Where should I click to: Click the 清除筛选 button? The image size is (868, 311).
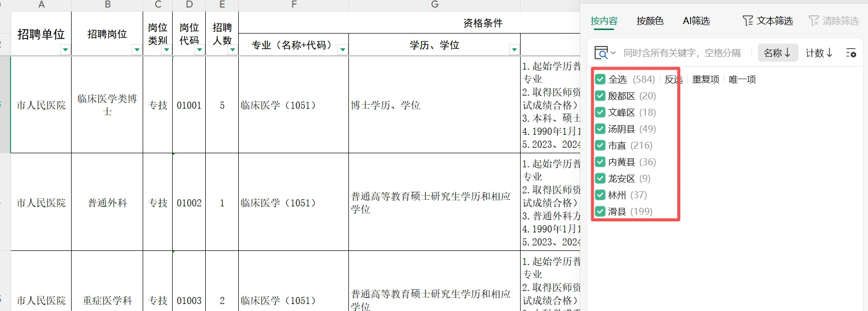click(x=834, y=21)
